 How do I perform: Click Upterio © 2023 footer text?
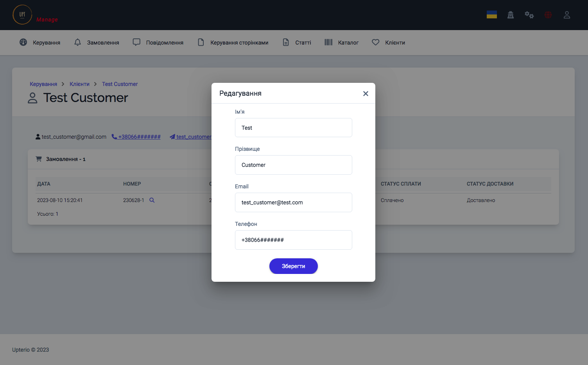(30, 350)
